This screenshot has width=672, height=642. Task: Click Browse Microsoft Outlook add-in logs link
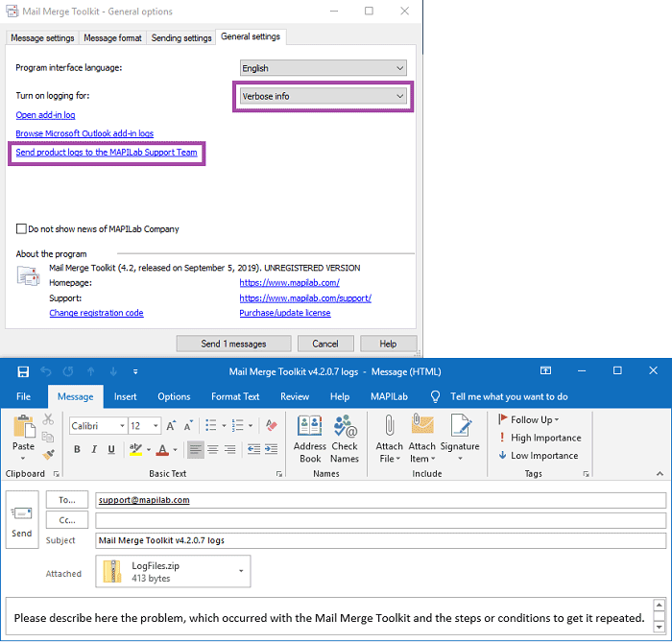(x=84, y=133)
